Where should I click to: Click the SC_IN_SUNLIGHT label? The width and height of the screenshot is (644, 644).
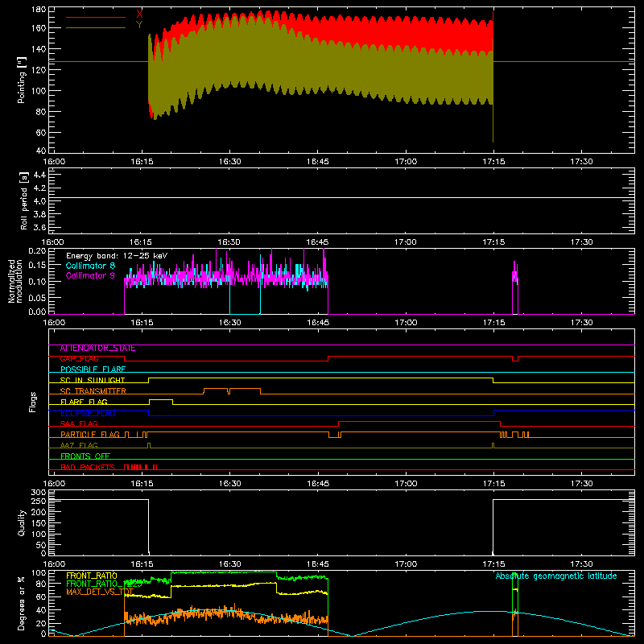pyautogui.click(x=93, y=380)
